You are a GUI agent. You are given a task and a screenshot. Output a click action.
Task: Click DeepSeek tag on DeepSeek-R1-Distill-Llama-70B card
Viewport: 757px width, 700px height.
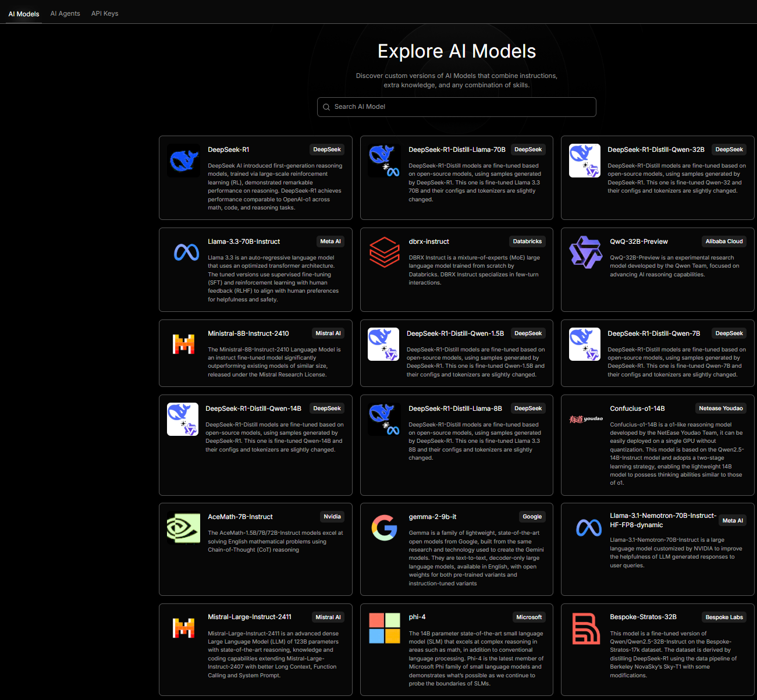point(528,150)
